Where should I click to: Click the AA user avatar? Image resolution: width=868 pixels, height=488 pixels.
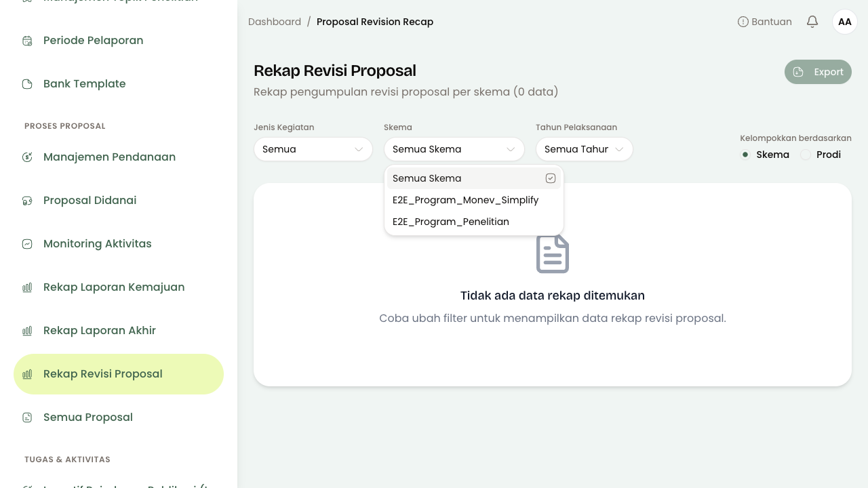click(x=845, y=22)
